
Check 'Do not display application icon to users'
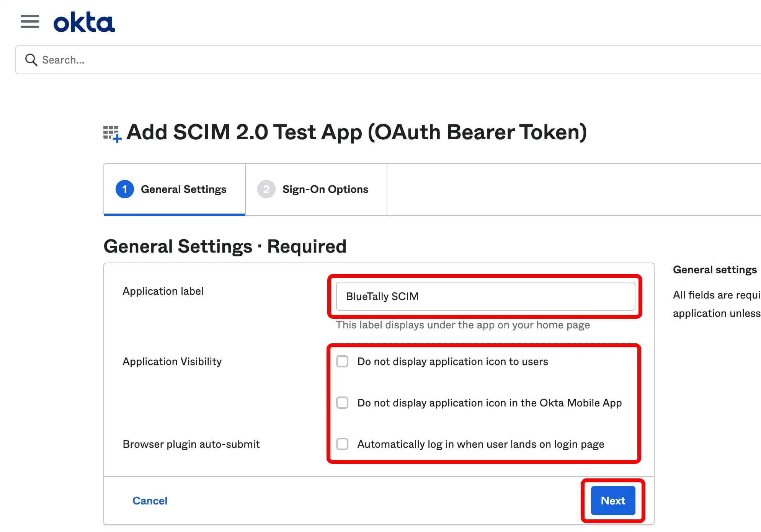(342, 361)
